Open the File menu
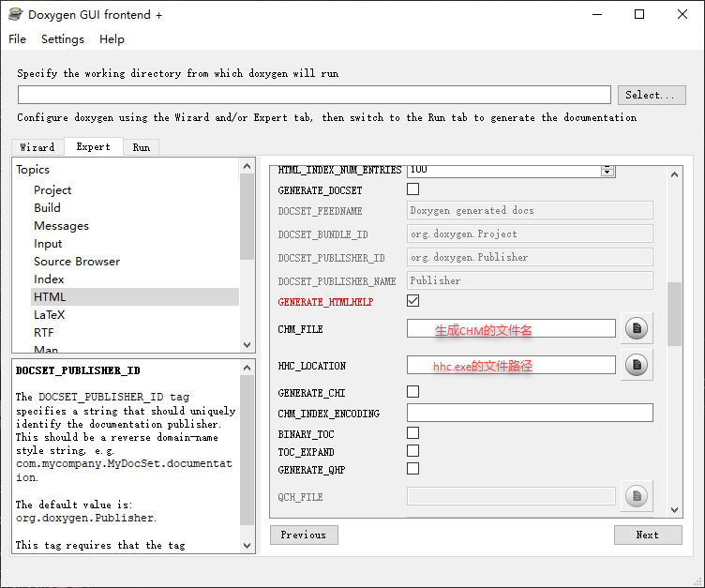This screenshot has height=588, width=705. [17, 39]
